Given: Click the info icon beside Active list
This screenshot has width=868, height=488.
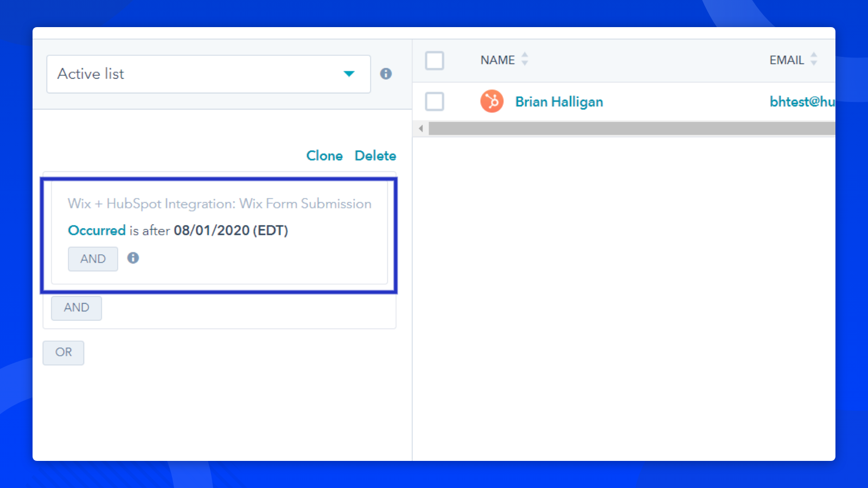Looking at the screenshot, I should click(x=386, y=74).
